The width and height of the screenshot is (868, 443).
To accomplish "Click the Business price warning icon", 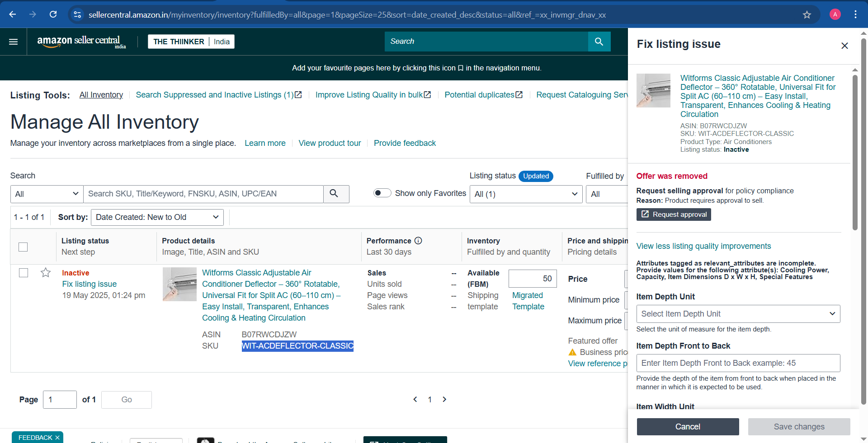I will 572,352.
